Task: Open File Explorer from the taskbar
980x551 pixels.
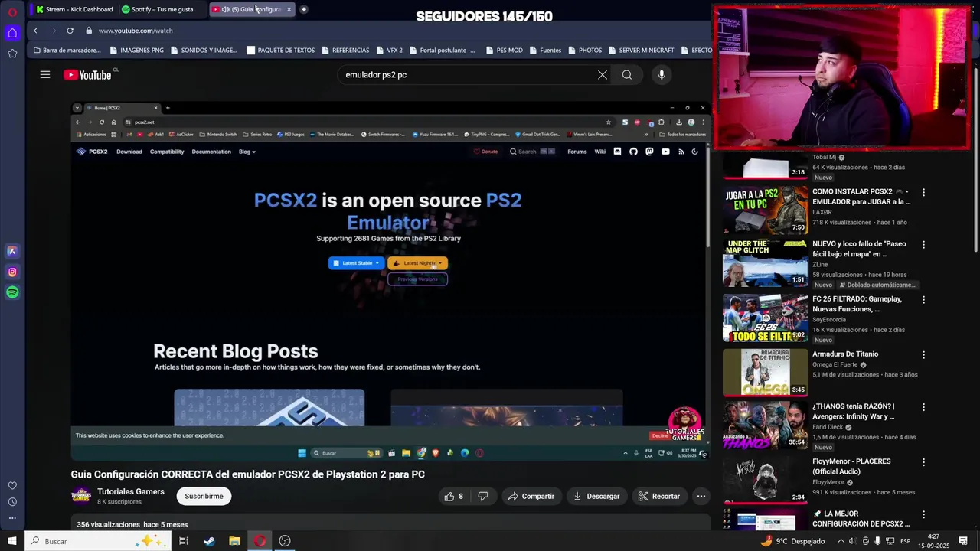Action: 234,541
